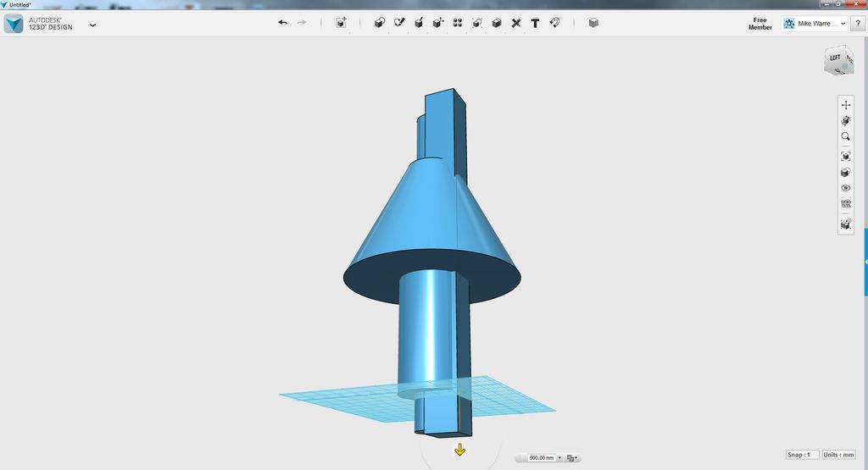Select the Snap magnet tool
Screen dimensions: 868x470
coord(554,23)
